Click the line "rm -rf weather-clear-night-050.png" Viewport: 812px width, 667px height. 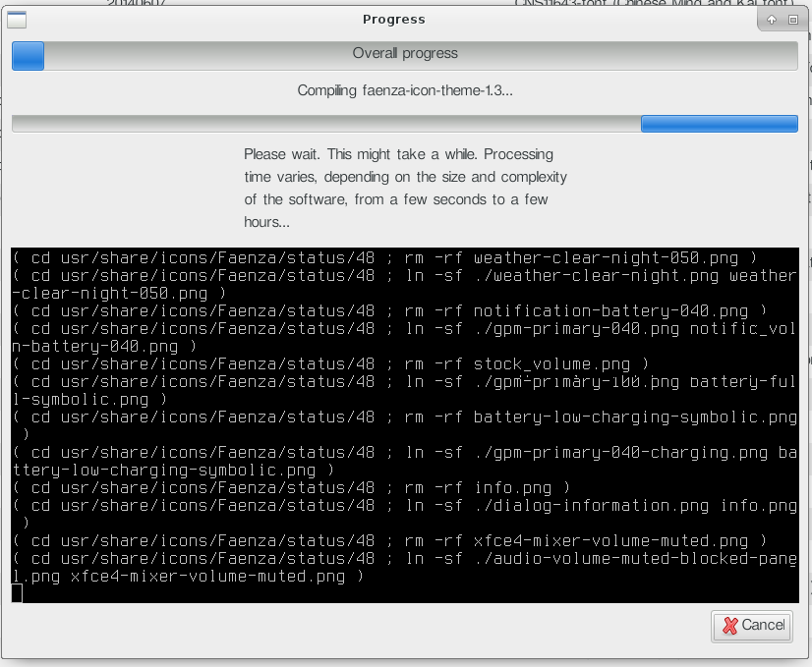[385, 258]
